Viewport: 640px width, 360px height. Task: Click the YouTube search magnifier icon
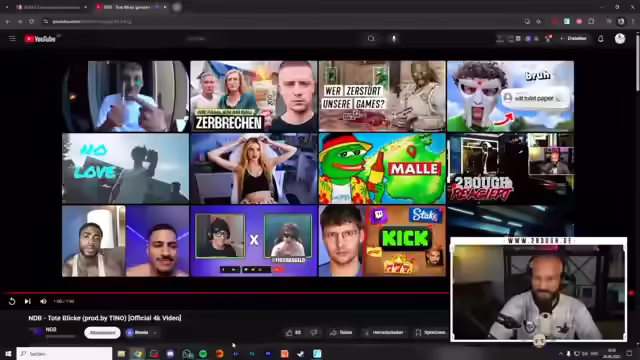(371, 38)
